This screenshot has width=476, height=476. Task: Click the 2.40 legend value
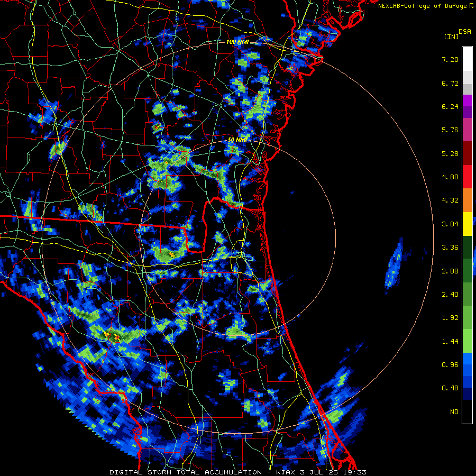pos(450,295)
